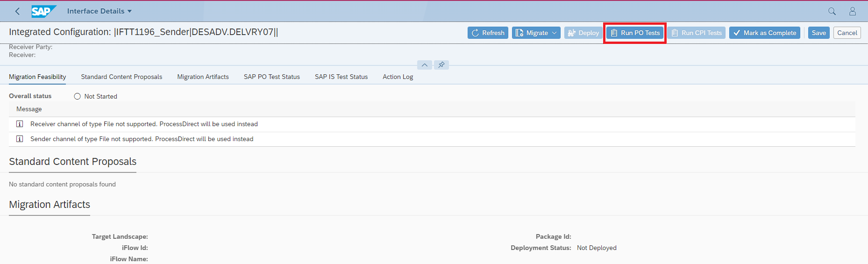Open the user profile icon
868x264 pixels.
coord(853,11)
